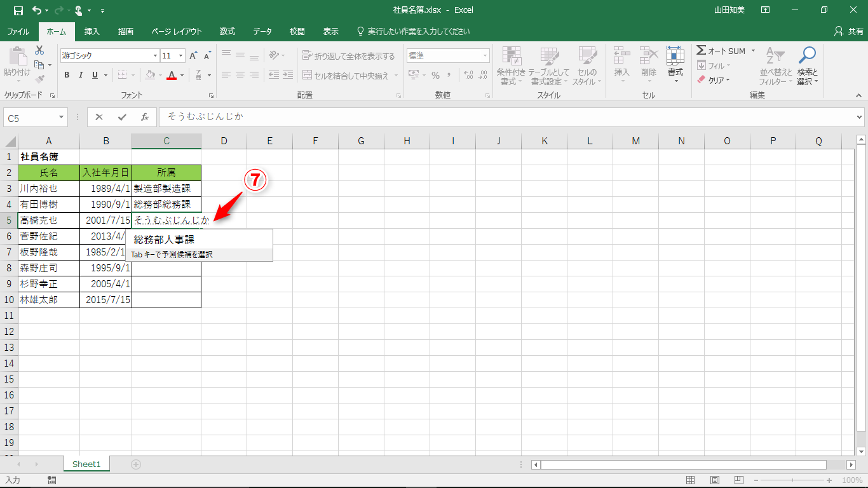Toggle Underline formatting
The width and height of the screenshot is (868, 488).
point(95,75)
